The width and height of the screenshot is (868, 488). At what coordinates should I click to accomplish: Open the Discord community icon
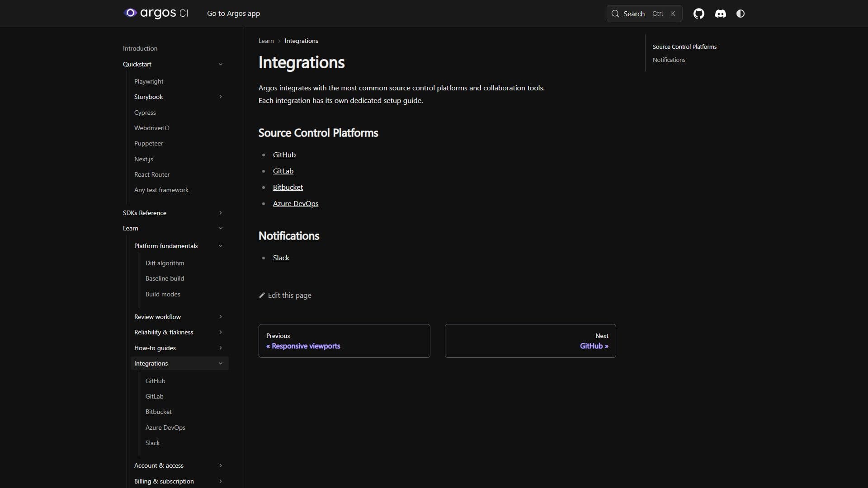point(720,14)
